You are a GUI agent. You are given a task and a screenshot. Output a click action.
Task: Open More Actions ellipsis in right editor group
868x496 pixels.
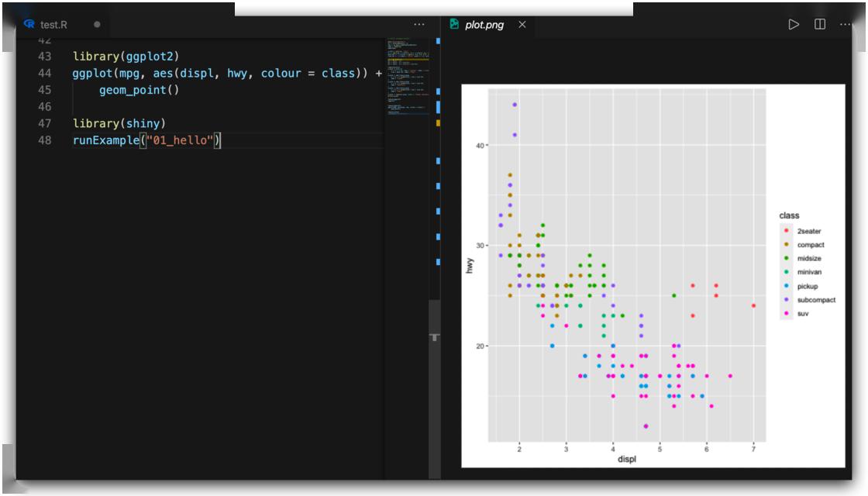845,24
